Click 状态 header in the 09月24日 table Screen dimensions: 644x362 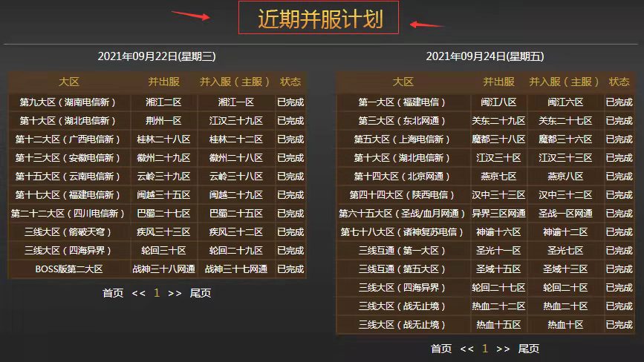[x=619, y=82]
